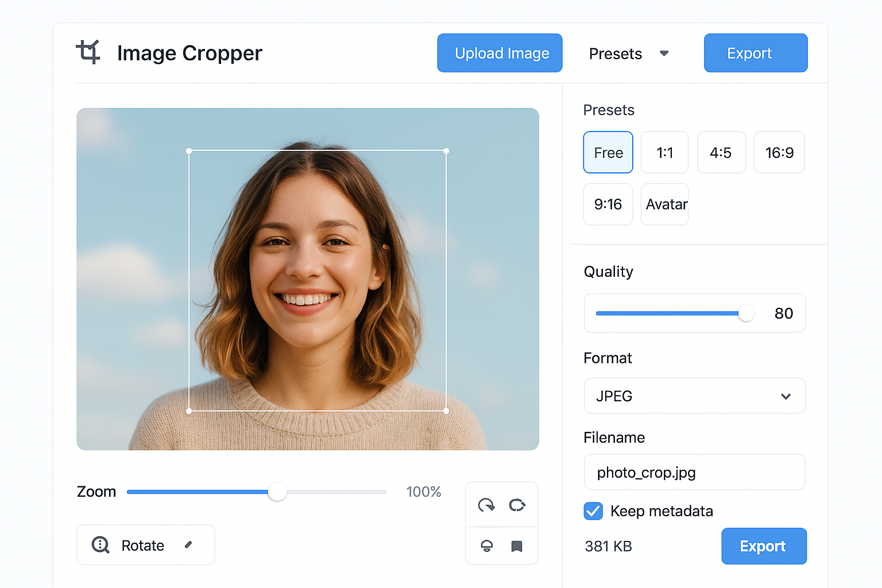Click the bookmark icon to save settings
882x588 pixels.
click(x=517, y=546)
